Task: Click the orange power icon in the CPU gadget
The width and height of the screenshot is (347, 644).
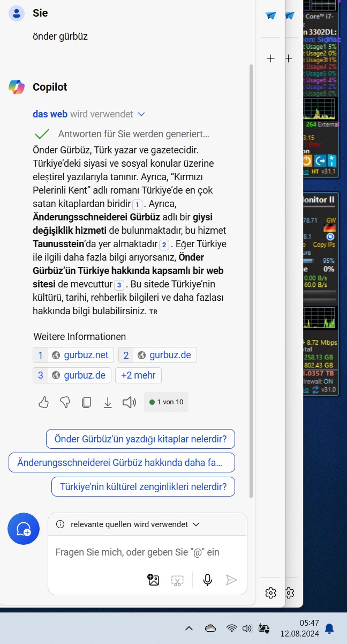Action: [306, 160]
